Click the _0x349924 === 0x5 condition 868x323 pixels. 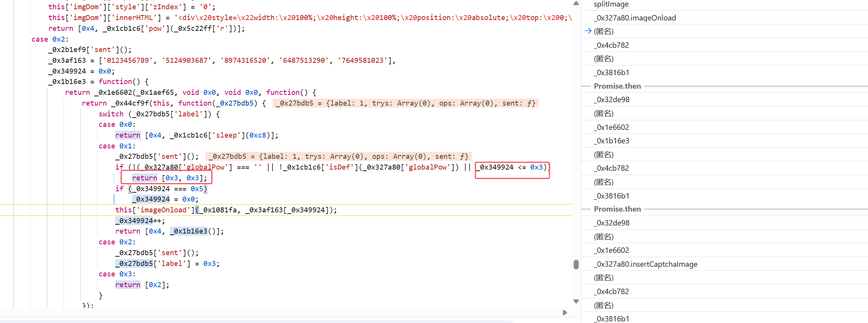click(167, 189)
